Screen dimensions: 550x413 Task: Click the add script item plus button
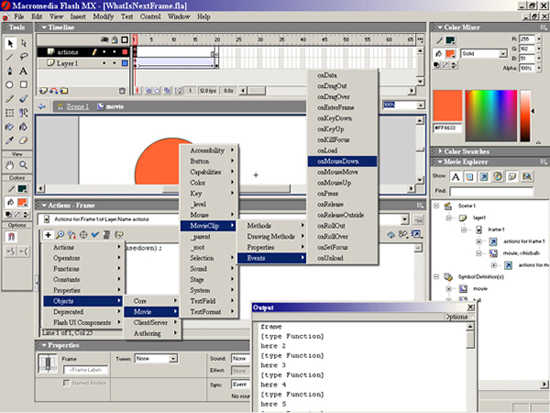click(48, 235)
